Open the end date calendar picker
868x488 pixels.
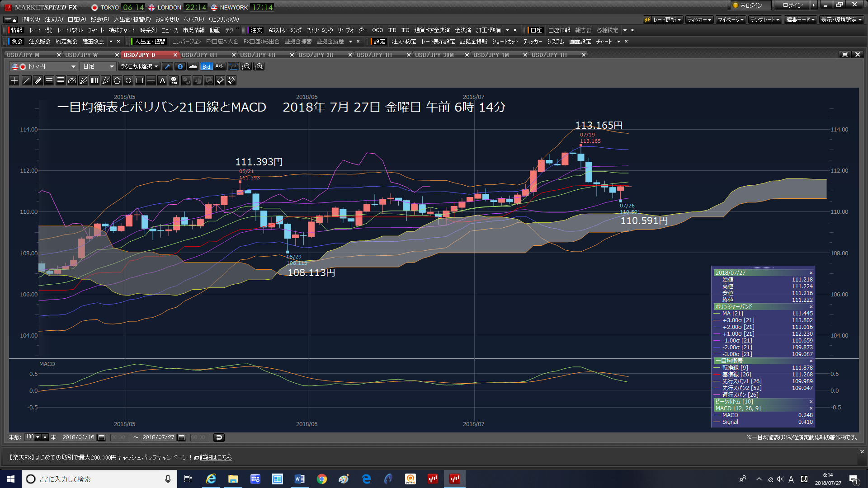182,437
